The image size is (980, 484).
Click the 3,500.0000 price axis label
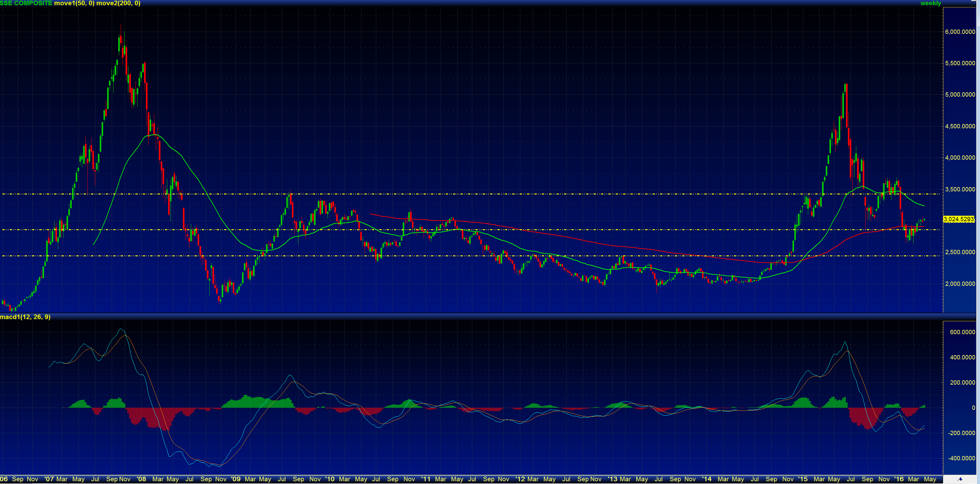pos(960,189)
